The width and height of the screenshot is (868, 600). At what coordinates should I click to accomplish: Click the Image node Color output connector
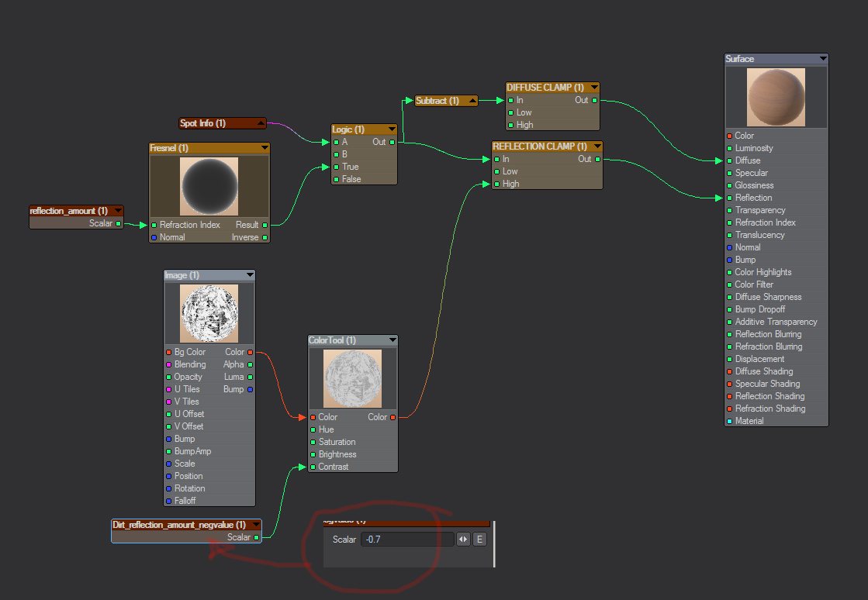click(250, 352)
